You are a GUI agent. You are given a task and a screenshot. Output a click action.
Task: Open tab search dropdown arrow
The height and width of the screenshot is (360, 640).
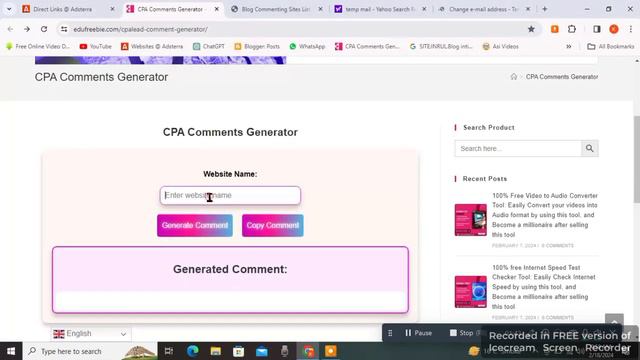9,9
